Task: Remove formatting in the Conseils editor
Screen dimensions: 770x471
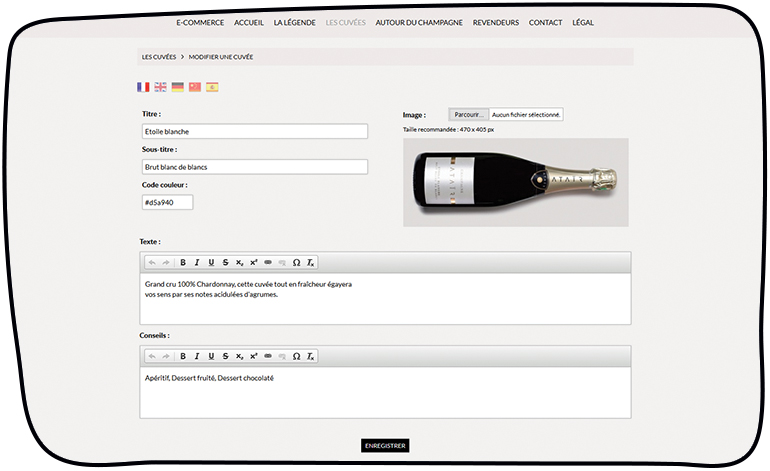Action: (x=310, y=356)
